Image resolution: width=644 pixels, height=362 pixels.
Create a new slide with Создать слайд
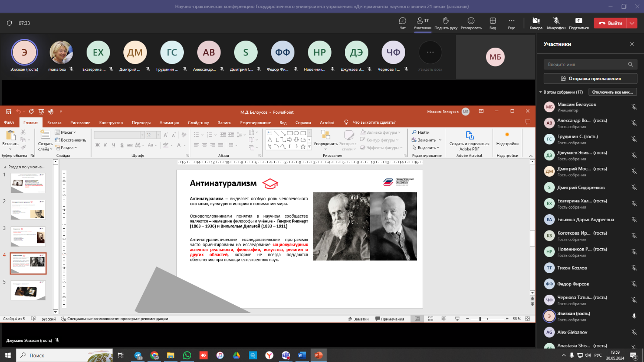(45, 140)
